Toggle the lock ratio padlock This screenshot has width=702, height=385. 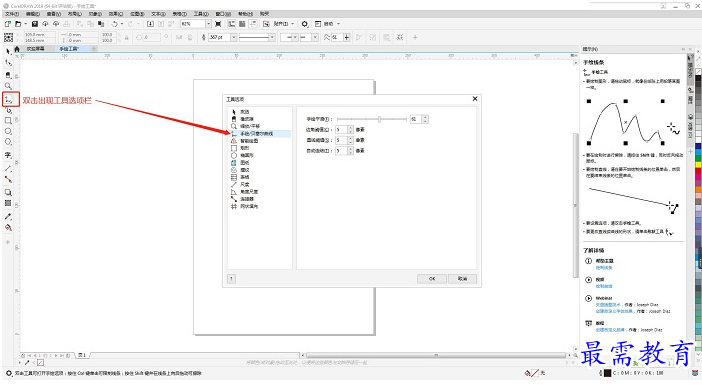(x=127, y=38)
